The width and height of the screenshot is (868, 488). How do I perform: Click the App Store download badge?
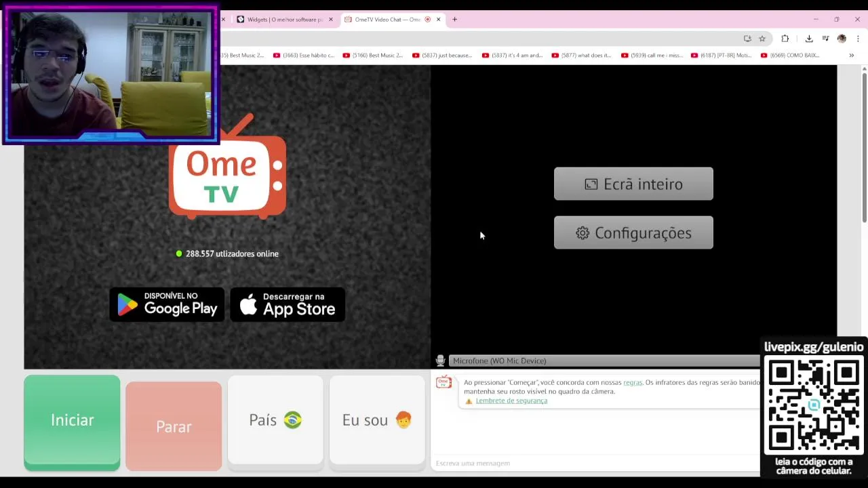click(288, 304)
